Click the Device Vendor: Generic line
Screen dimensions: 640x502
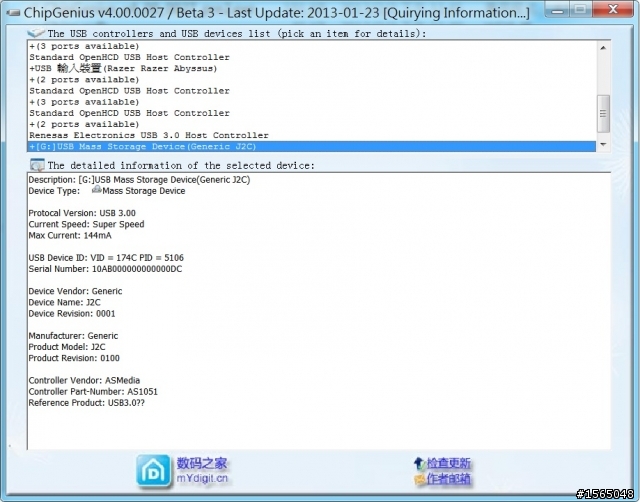[75, 291]
